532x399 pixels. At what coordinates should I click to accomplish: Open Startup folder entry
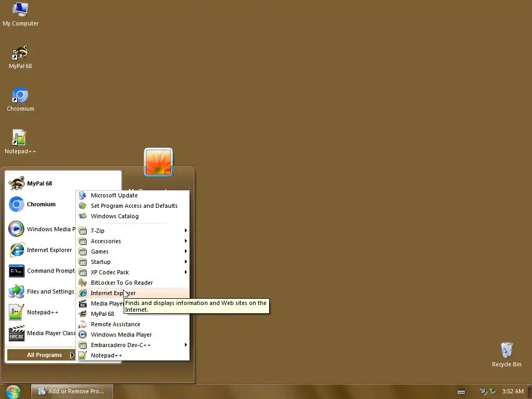(x=132, y=262)
